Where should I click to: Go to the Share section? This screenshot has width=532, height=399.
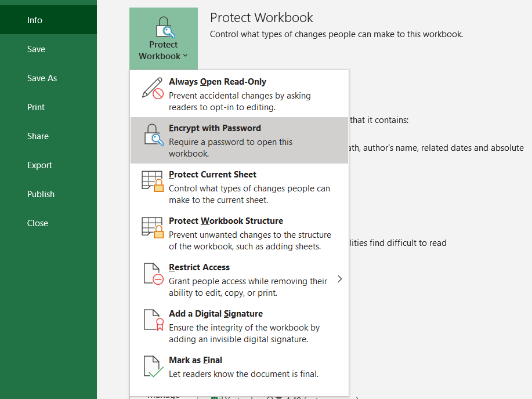tap(48, 136)
